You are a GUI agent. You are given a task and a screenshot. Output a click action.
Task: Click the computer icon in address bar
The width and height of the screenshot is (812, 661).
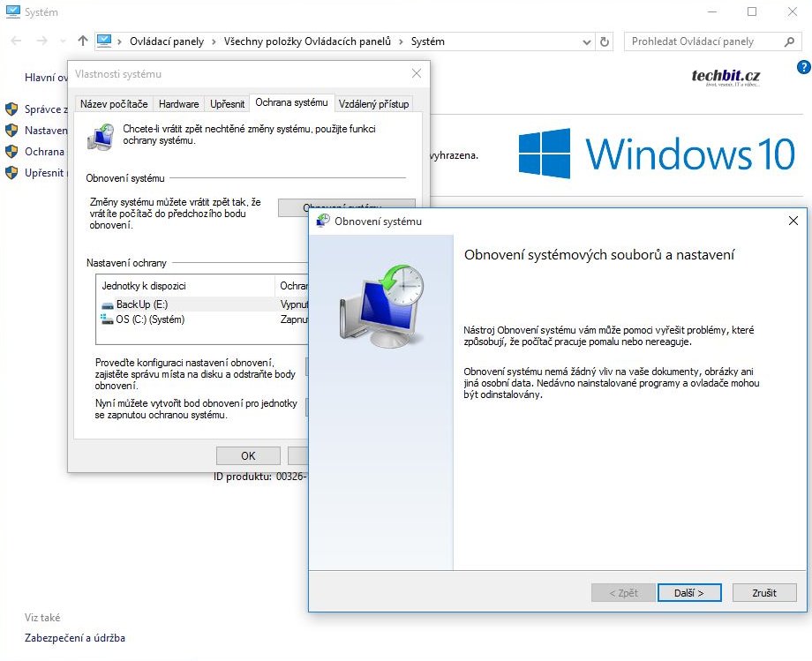click(104, 41)
